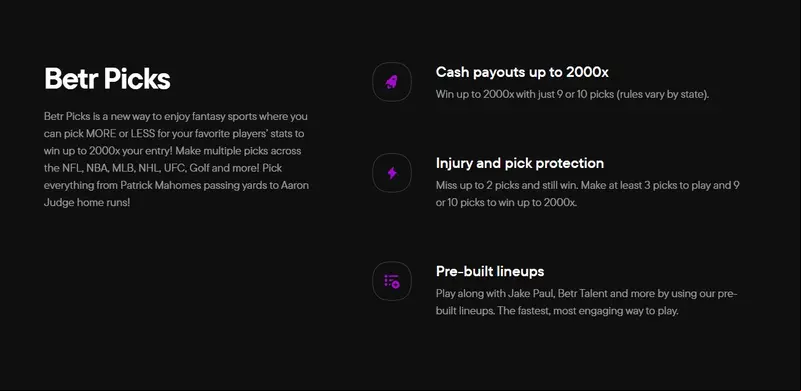Click the words Patrick Mahomes in the paragraph
This screenshot has width=801, height=391.
coord(161,185)
